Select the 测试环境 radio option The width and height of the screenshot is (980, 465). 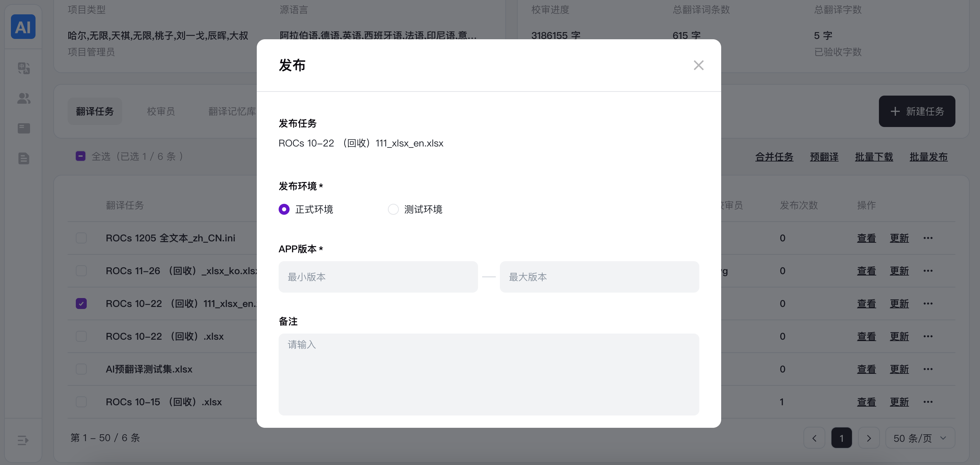[393, 209]
